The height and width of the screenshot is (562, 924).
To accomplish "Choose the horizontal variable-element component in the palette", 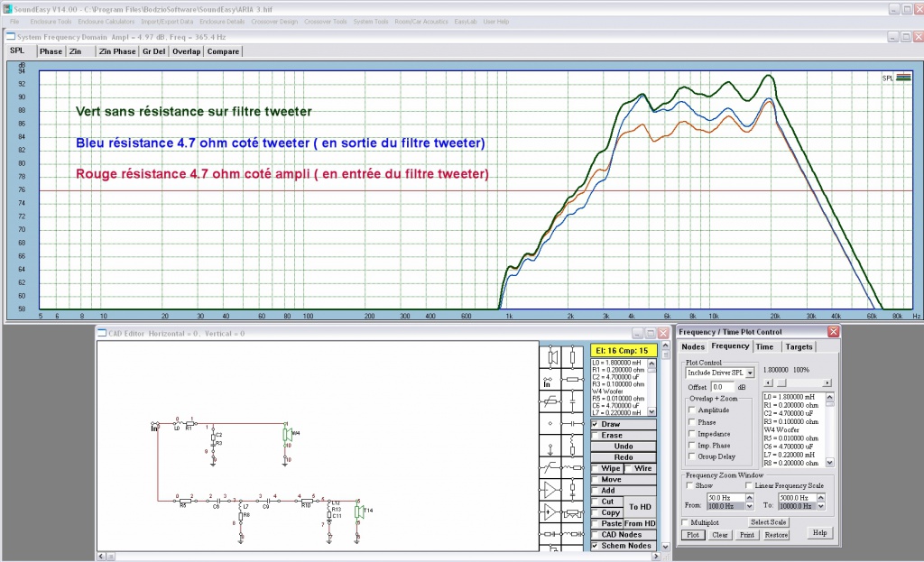I will coord(550,401).
